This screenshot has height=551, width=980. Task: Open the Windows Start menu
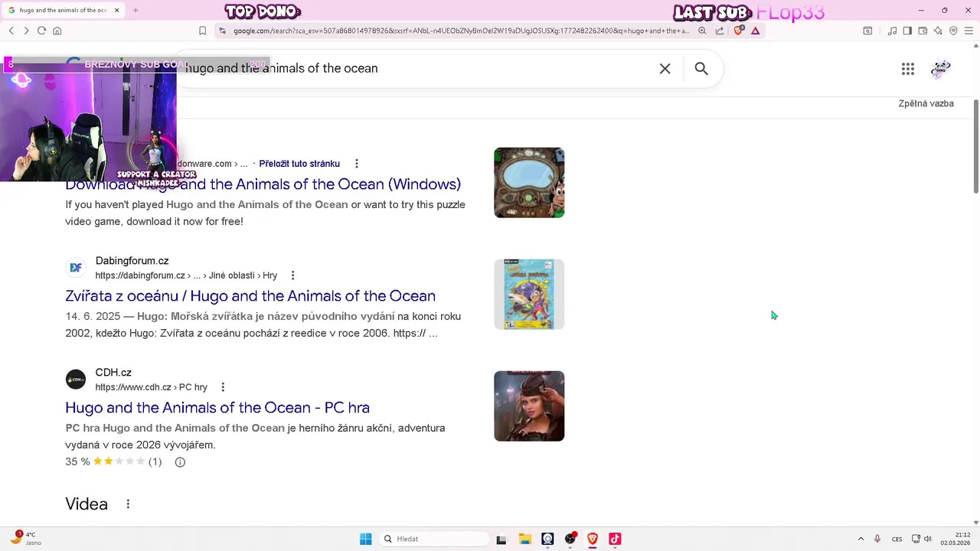(366, 539)
